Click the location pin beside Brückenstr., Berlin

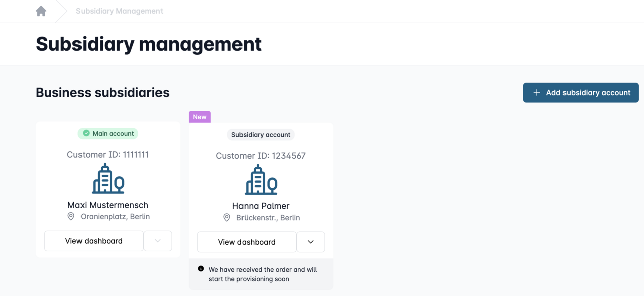[227, 218]
